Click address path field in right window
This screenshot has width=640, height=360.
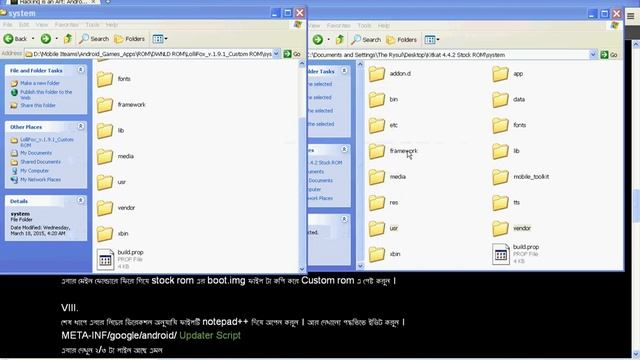451,55
